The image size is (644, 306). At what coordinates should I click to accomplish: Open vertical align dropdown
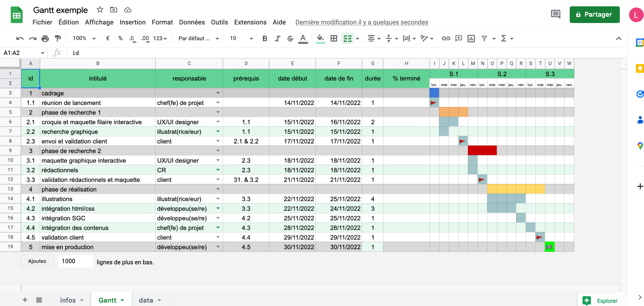click(x=392, y=39)
